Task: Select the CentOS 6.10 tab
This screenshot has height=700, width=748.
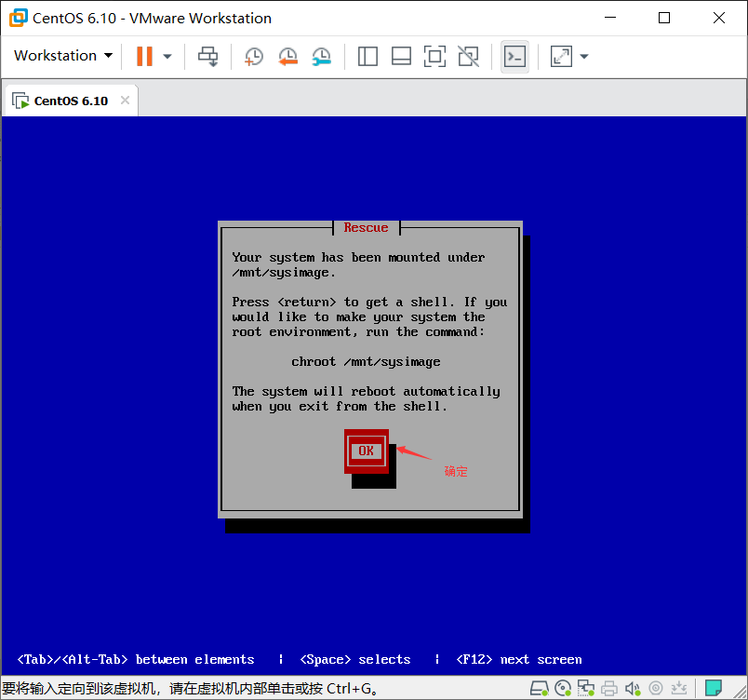Action: (x=71, y=101)
